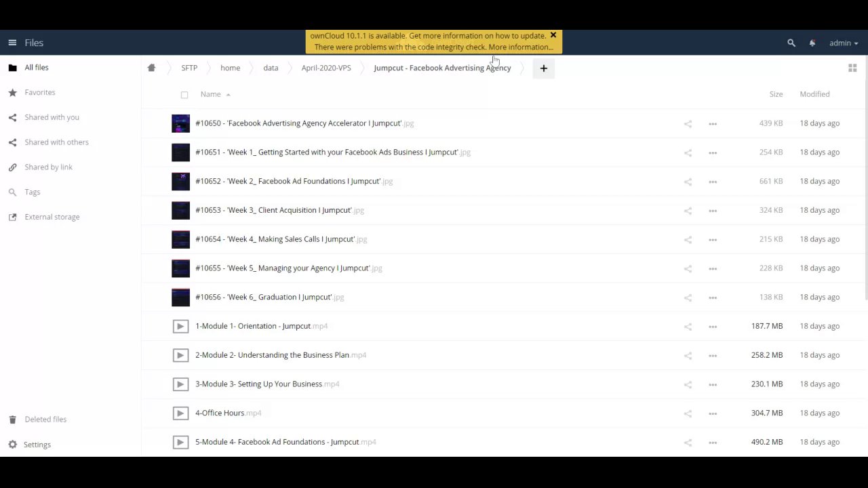Open the notifications bell
The width and height of the screenshot is (868, 488).
pos(812,43)
